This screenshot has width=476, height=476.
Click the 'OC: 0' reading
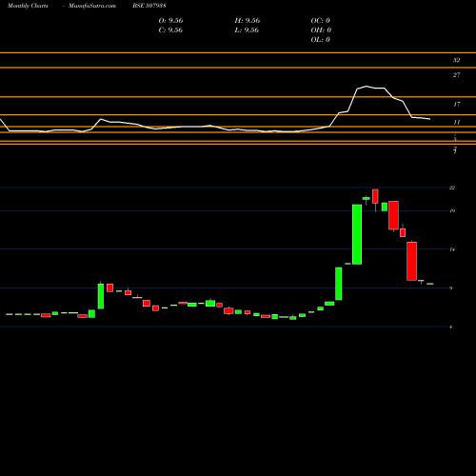[x=321, y=21]
